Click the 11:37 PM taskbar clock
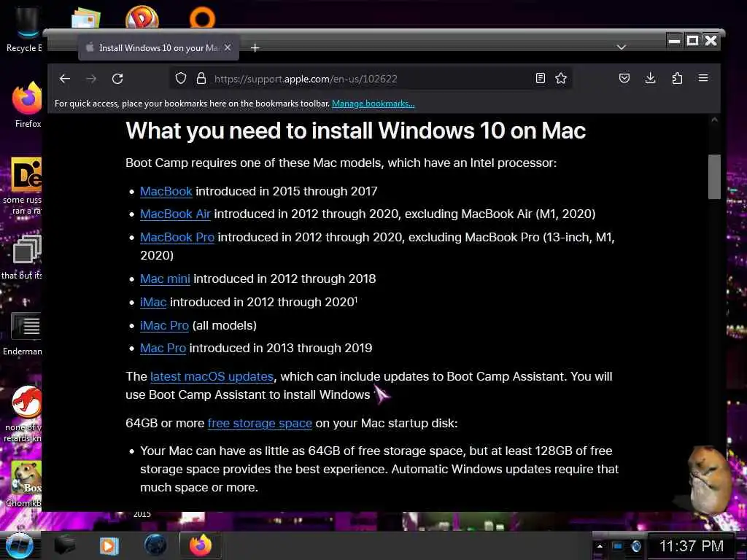Screen dimensions: 747x560 [692, 546]
